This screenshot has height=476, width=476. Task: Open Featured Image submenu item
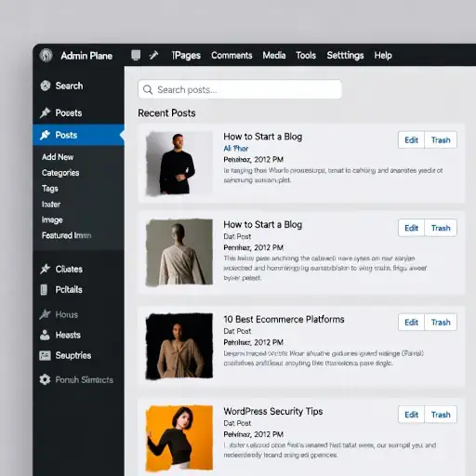pyautogui.click(x=66, y=235)
